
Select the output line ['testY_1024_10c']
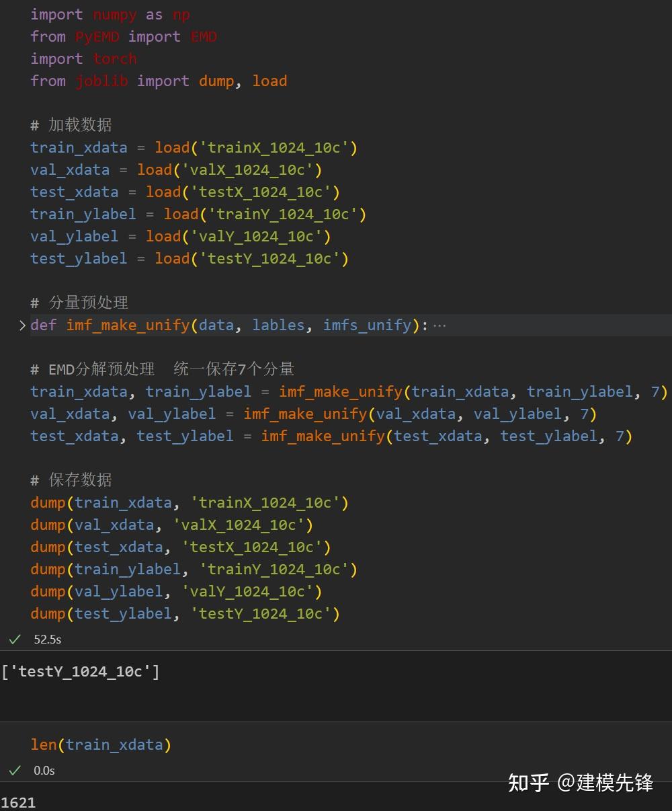coord(81,670)
